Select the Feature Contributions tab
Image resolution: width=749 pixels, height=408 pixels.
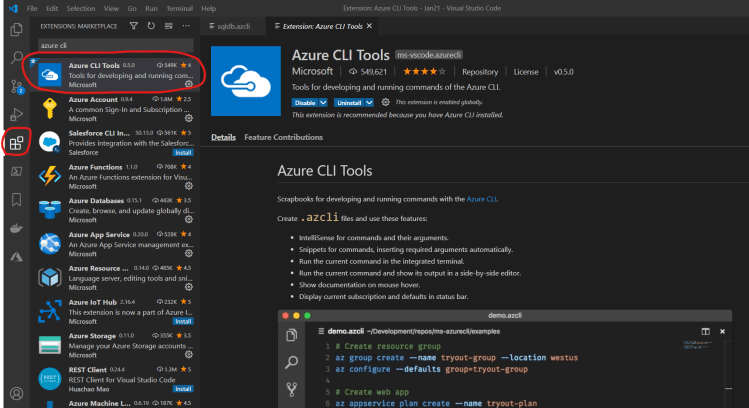click(284, 137)
